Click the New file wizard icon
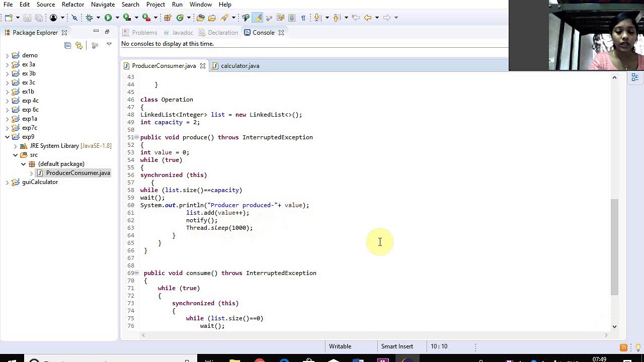644x362 pixels. pos(9,18)
